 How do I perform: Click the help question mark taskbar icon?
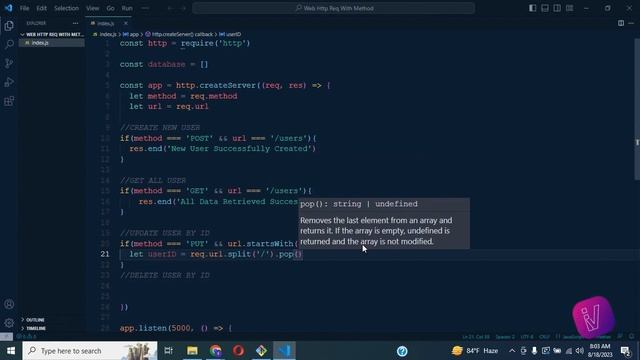coord(402,351)
